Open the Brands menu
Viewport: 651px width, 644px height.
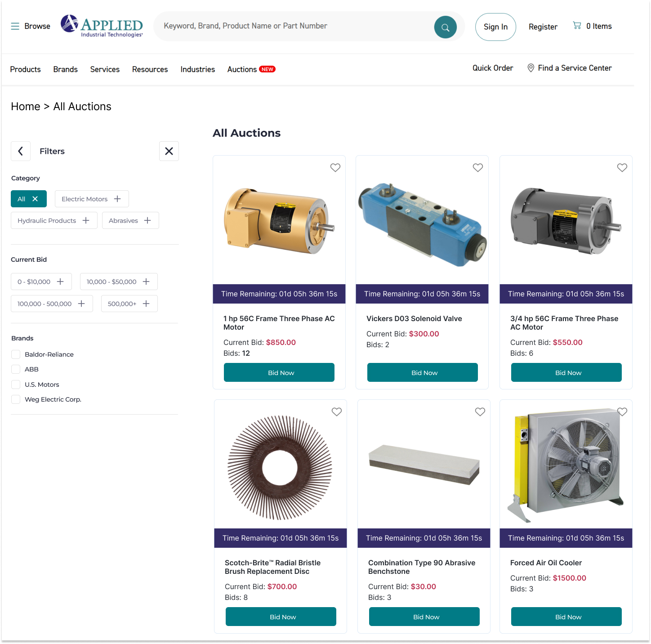(x=66, y=69)
